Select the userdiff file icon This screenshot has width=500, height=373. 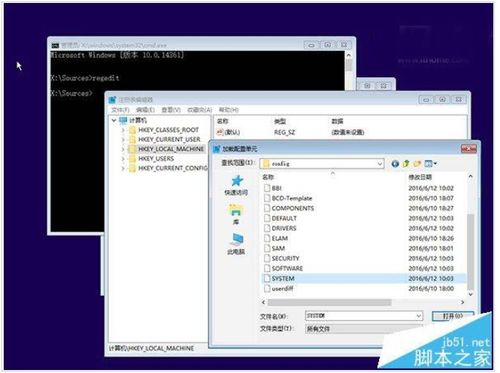coord(267,288)
